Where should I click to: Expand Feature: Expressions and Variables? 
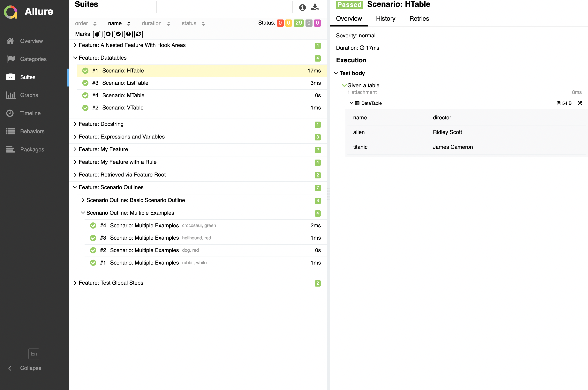click(x=198, y=137)
